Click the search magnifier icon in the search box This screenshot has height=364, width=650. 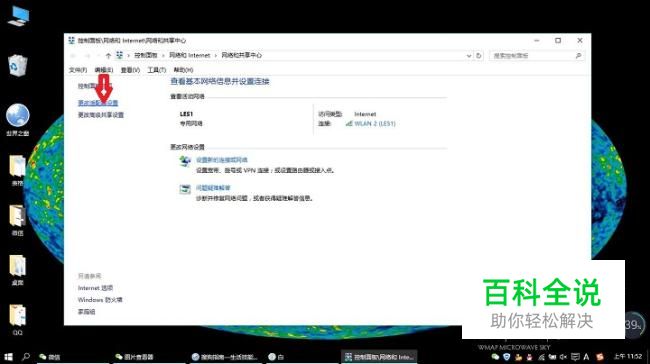[x=578, y=56]
